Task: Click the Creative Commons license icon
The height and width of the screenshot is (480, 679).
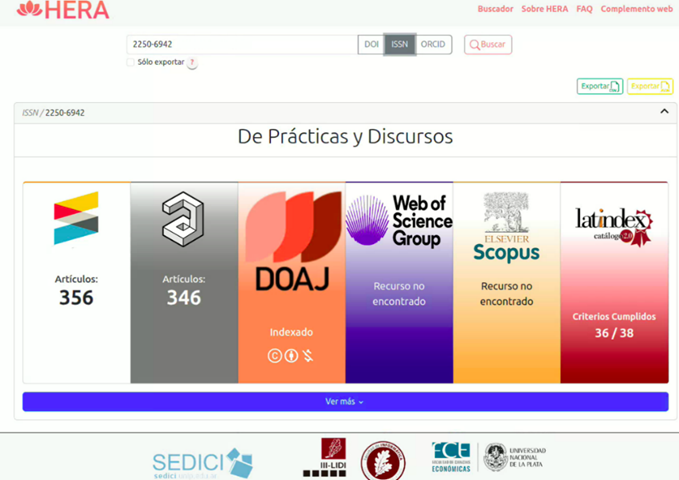Action: point(274,355)
